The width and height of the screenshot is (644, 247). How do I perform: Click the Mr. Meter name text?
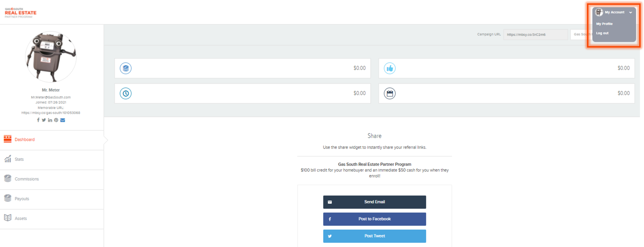tap(51, 90)
